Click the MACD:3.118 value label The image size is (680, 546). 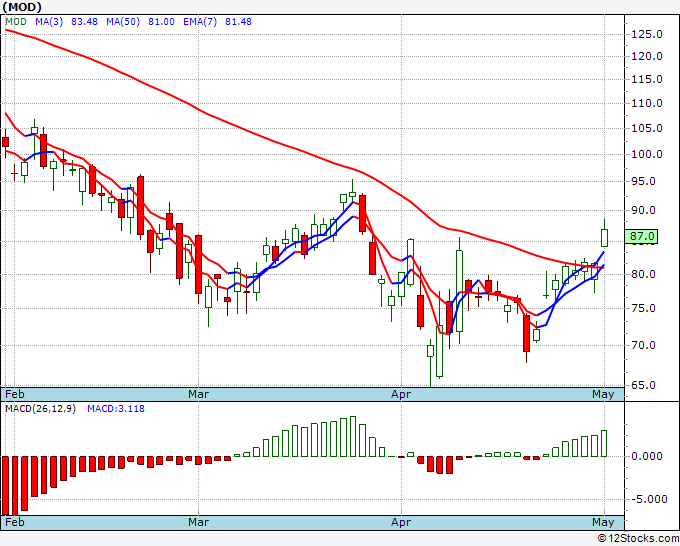pyautogui.click(x=116, y=409)
